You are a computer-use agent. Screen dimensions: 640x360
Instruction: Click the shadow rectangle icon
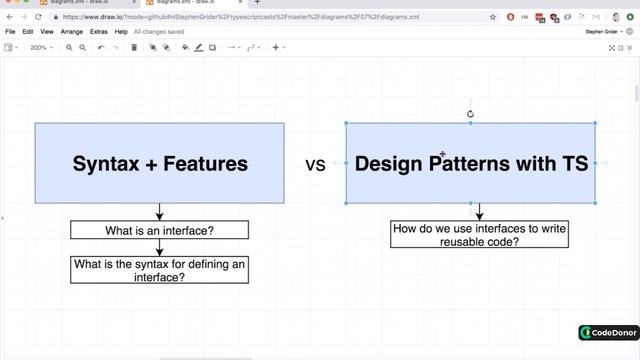(x=212, y=47)
